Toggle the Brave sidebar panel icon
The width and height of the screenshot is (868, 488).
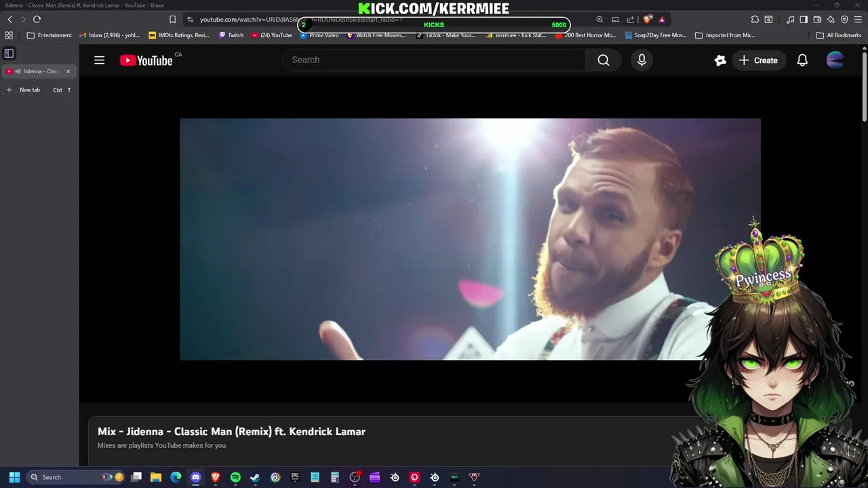click(9, 53)
